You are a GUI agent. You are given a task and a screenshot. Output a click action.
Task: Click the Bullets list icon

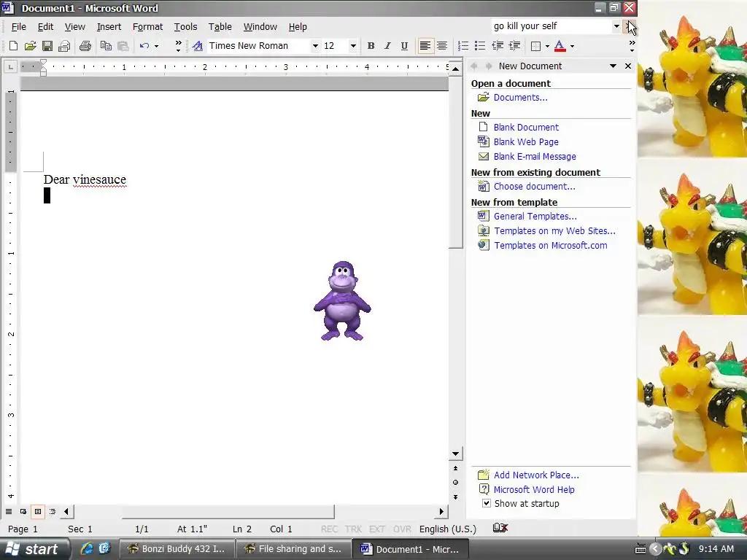click(480, 46)
